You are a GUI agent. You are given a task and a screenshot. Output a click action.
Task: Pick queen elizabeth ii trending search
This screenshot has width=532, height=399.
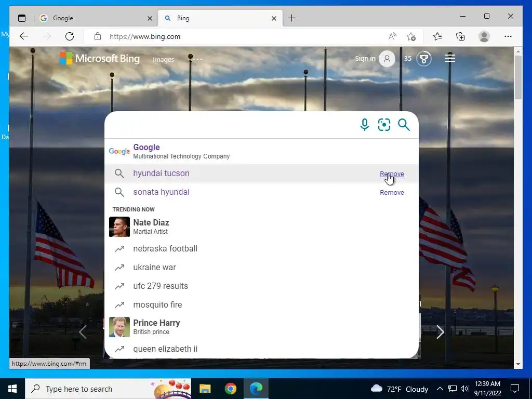point(261,349)
